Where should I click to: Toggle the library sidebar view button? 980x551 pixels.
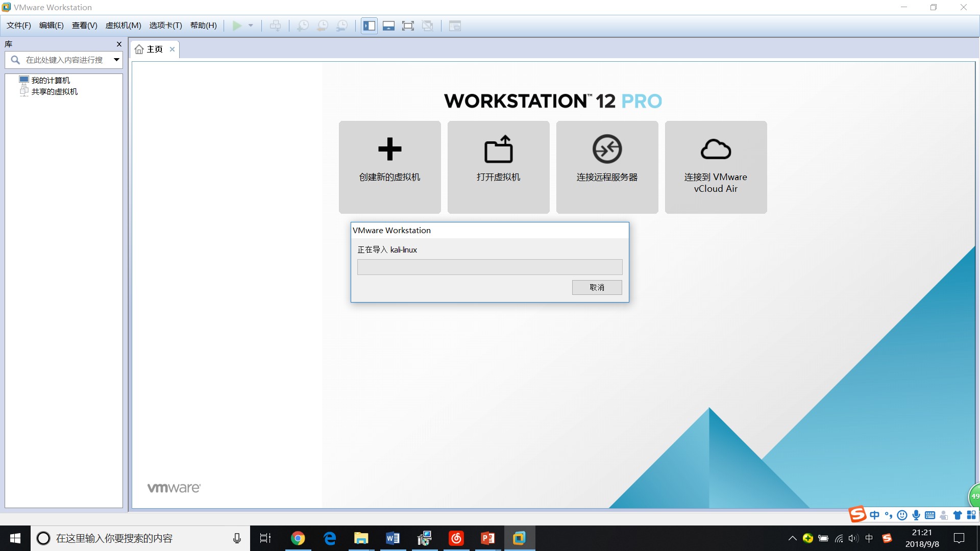click(369, 26)
